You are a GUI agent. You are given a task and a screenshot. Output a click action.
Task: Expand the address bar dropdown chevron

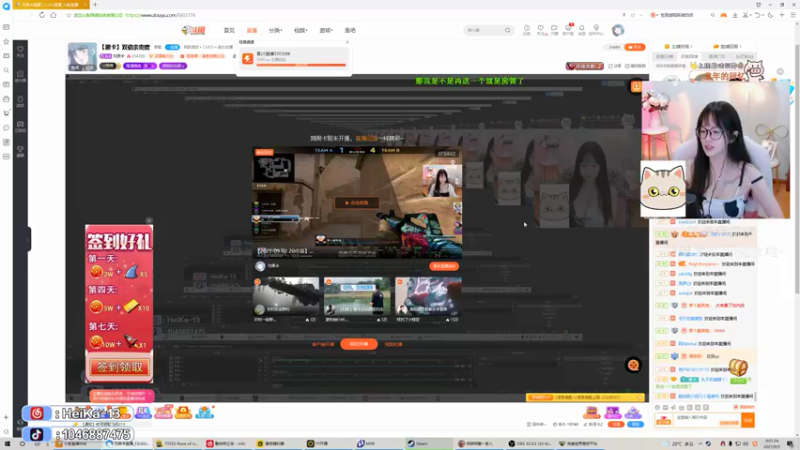click(x=641, y=15)
